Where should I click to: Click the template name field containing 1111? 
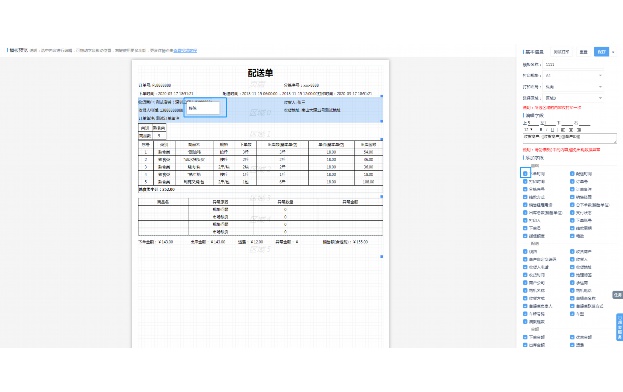point(573,64)
